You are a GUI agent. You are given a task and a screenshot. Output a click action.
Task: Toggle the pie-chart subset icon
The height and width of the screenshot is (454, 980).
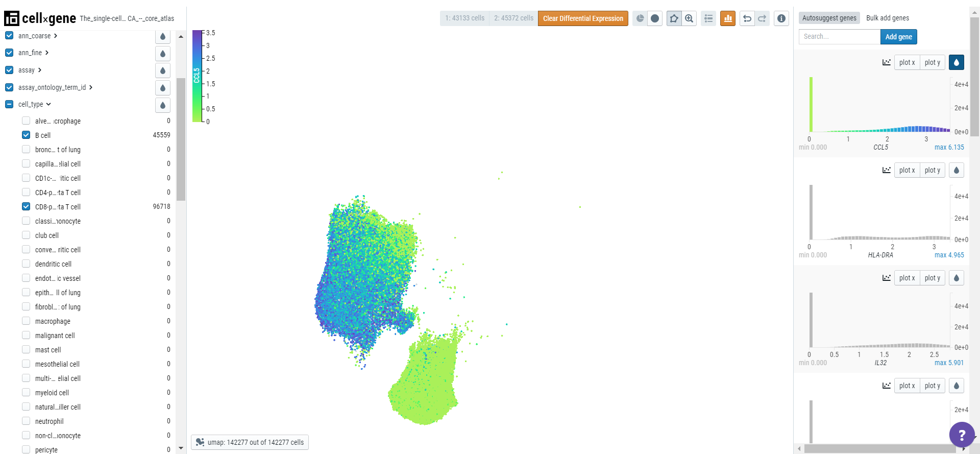[640, 18]
